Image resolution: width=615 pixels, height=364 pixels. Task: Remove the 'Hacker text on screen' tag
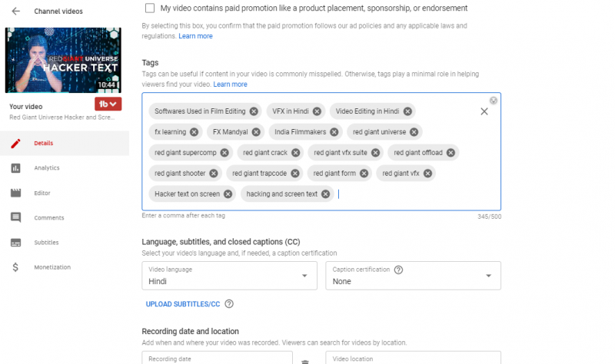228,194
